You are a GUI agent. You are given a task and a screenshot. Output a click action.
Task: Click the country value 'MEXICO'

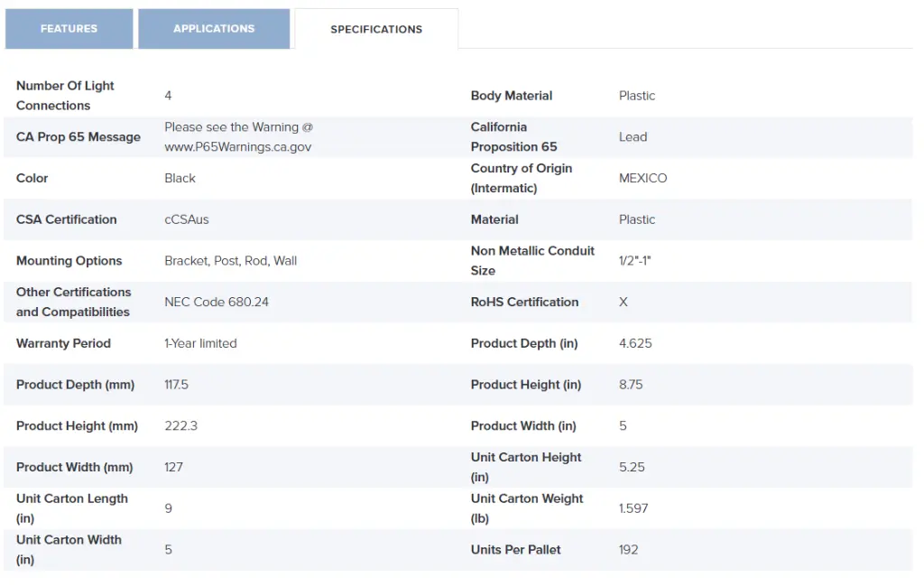[x=642, y=178]
